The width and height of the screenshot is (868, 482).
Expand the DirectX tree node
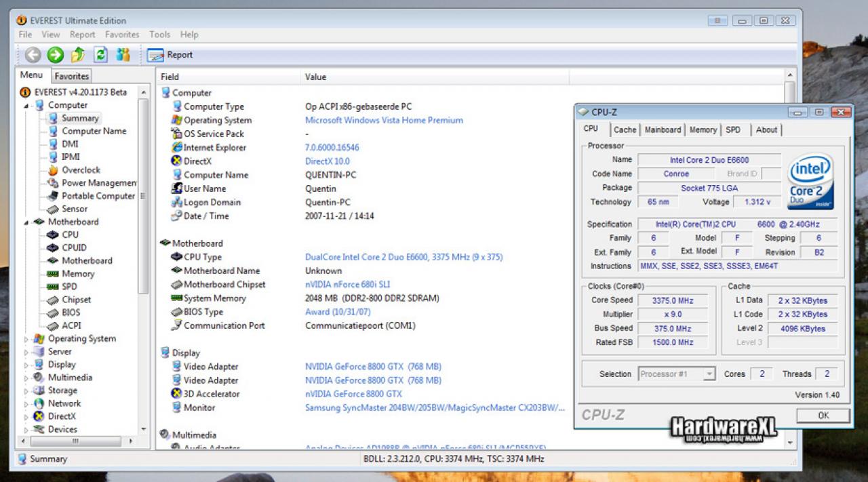click(x=27, y=416)
